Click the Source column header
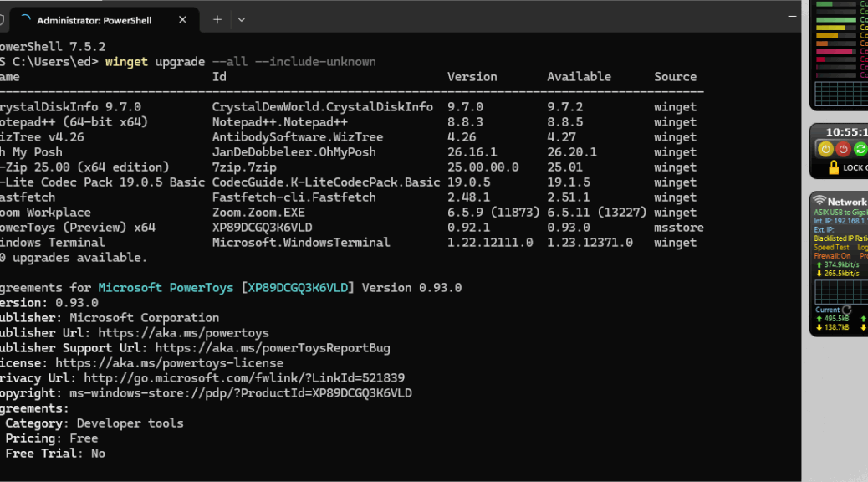The height and width of the screenshot is (482, 868). click(x=676, y=77)
